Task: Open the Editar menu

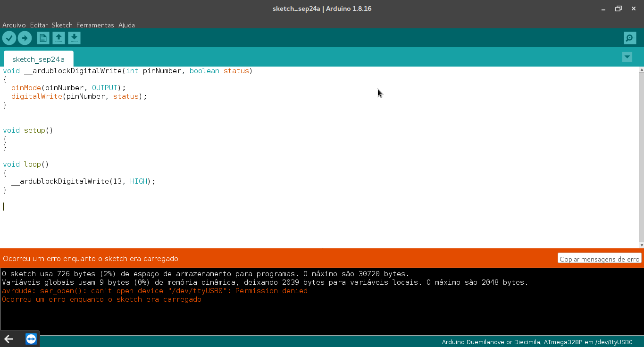Action: pos(39,25)
